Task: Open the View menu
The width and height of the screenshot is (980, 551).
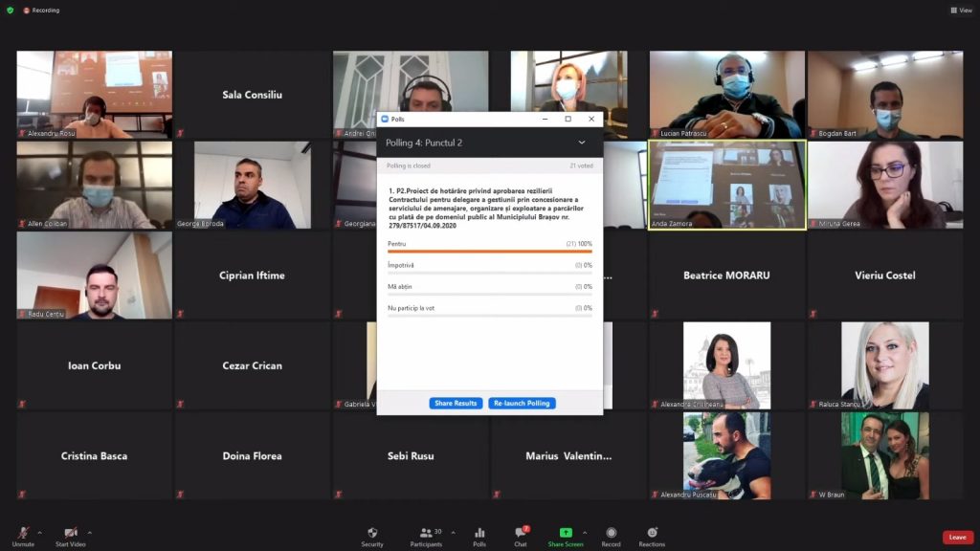Action: 961,11
